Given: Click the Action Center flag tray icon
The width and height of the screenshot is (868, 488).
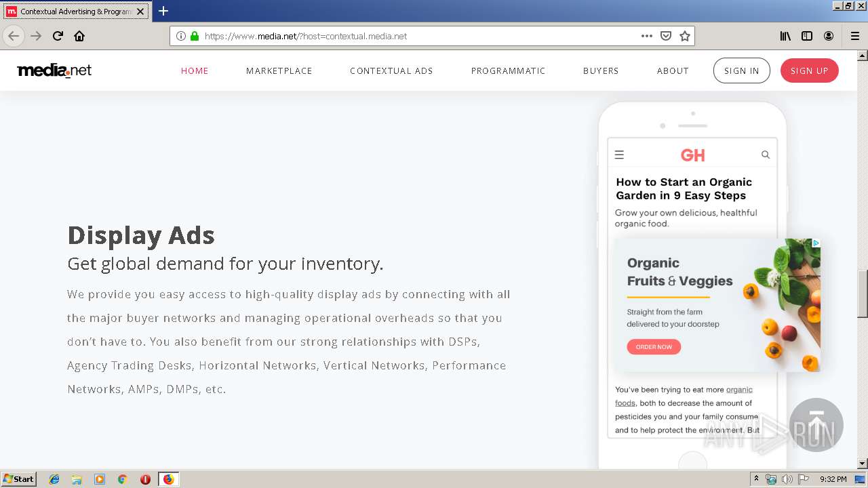Looking at the screenshot, I should (x=804, y=479).
